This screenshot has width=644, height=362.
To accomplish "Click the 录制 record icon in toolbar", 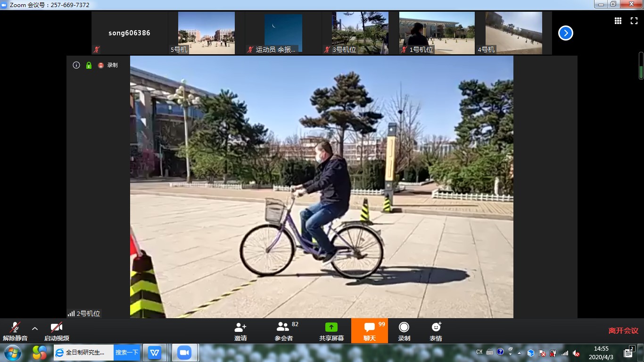I will click(404, 328).
